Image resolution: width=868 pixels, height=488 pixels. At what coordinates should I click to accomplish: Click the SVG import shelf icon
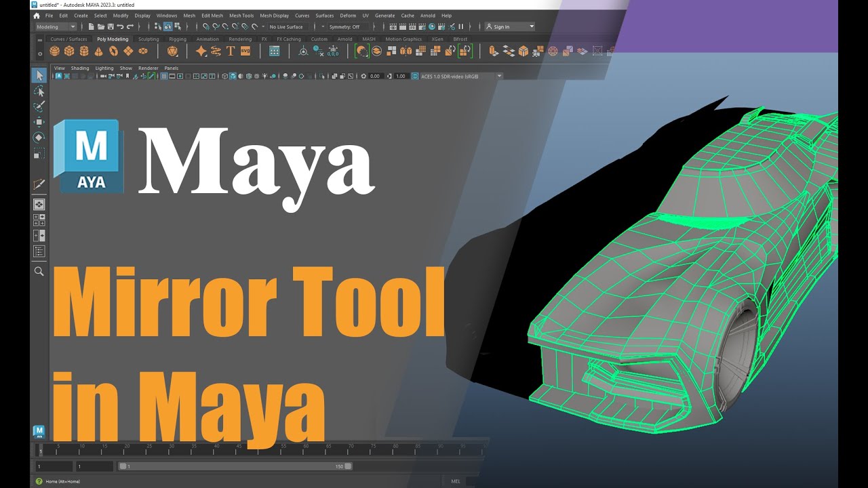[245, 51]
